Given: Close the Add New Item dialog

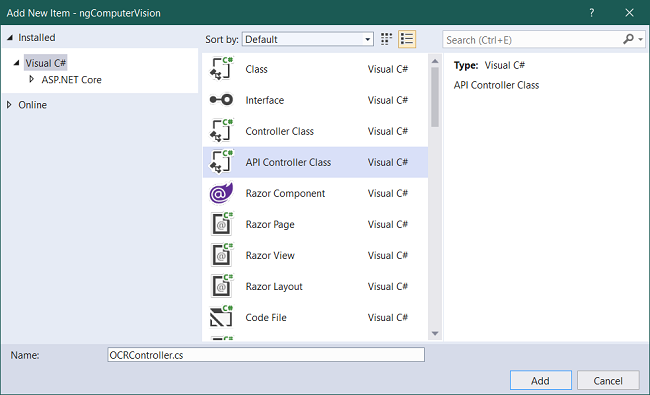Looking at the screenshot, I should pyautogui.click(x=629, y=13).
